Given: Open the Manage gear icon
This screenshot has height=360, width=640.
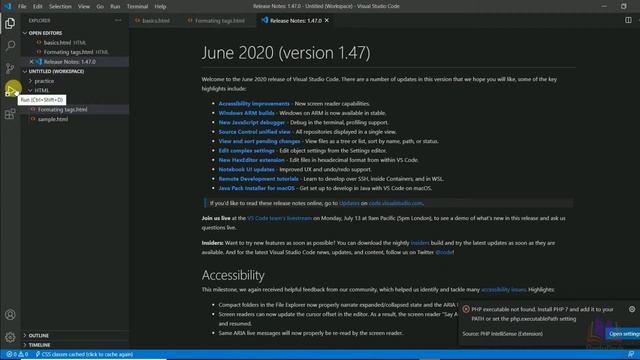Looking at the screenshot, I should pyautogui.click(x=10, y=337).
